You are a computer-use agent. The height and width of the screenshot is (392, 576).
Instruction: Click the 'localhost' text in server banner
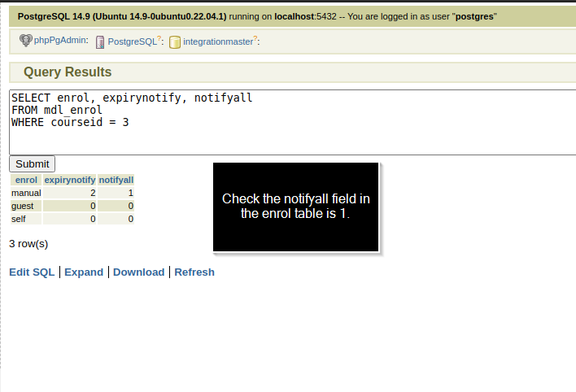pos(295,16)
